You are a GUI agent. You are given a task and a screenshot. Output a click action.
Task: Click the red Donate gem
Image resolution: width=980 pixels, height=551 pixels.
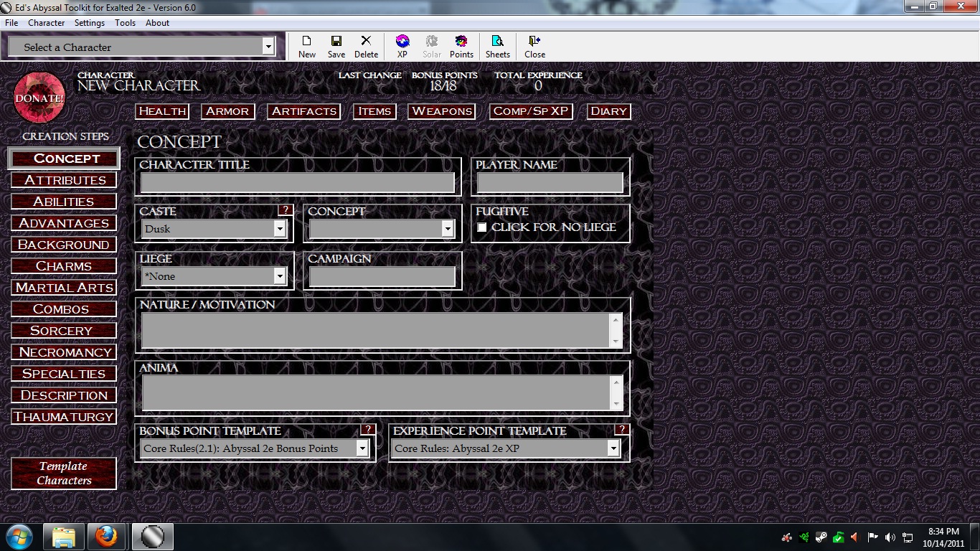tap(39, 98)
